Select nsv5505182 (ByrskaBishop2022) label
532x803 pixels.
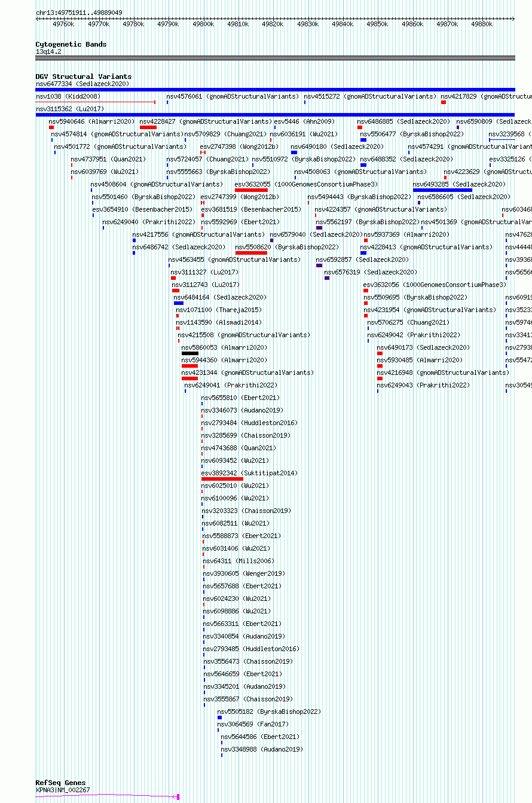coord(269,712)
